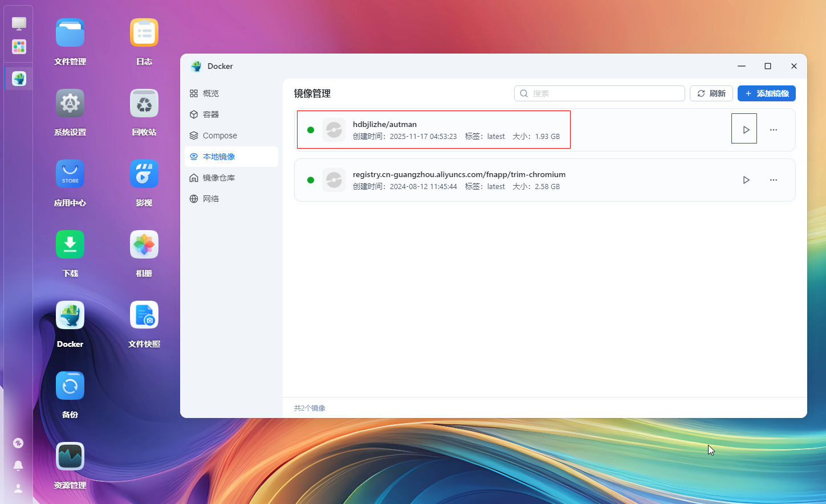Open the 资源管理 resource monitor icon
This screenshot has width=826, height=504.
pyautogui.click(x=70, y=457)
